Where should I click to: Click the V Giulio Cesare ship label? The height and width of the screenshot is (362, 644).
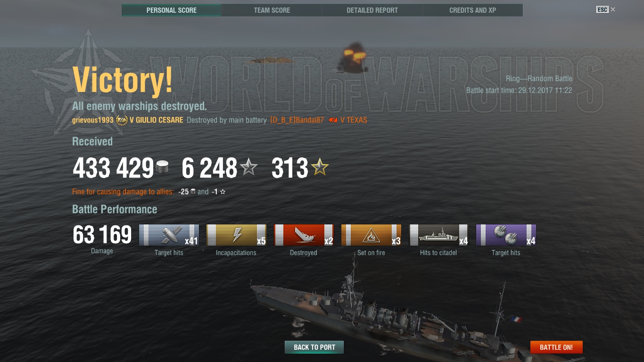156,120
